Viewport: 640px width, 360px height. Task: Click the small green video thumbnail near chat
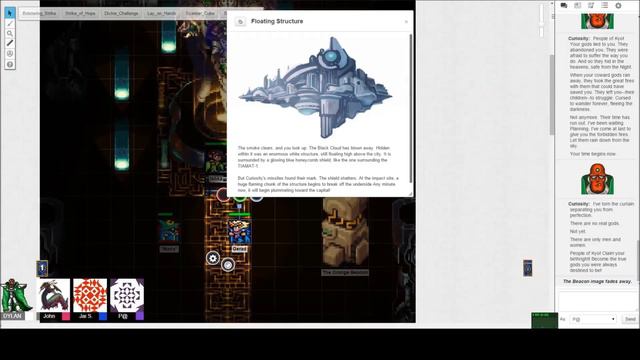[x=544, y=320]
